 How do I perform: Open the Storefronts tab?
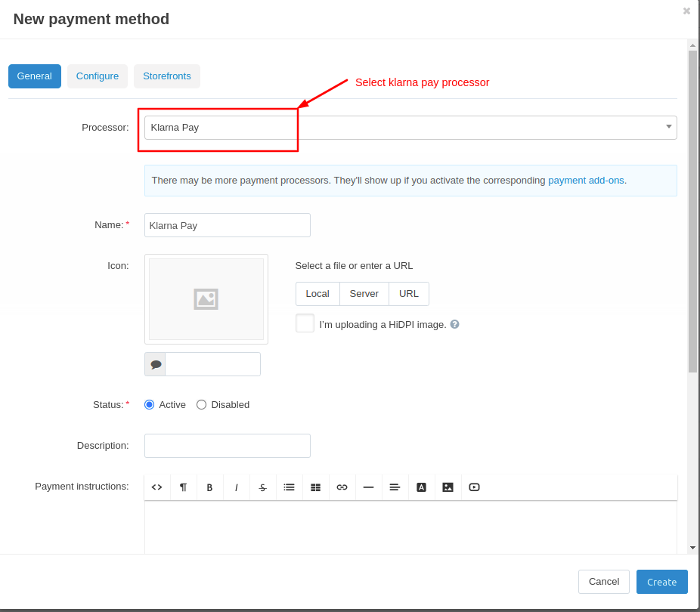tap(167, 76)
